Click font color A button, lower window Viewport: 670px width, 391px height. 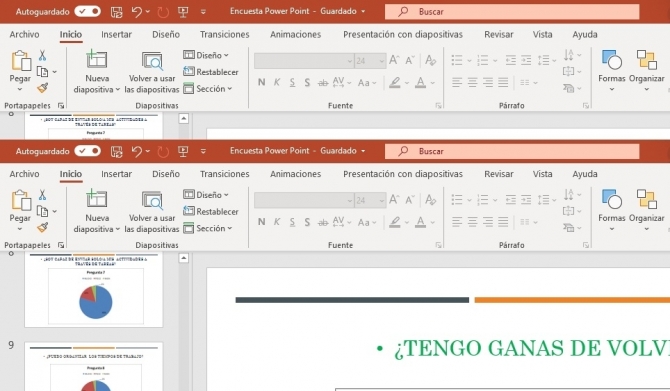click(x=420, y=222)
